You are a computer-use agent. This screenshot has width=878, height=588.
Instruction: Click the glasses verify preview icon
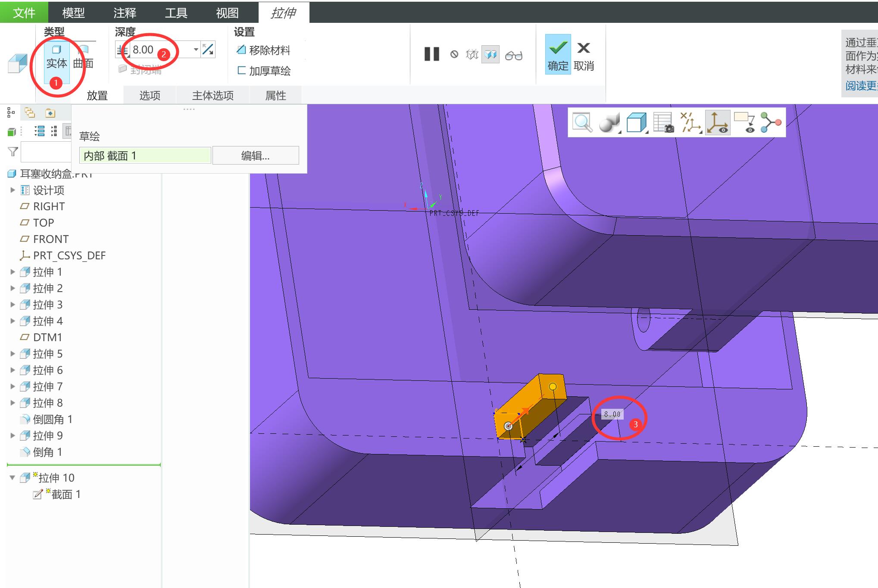[513, 55]
